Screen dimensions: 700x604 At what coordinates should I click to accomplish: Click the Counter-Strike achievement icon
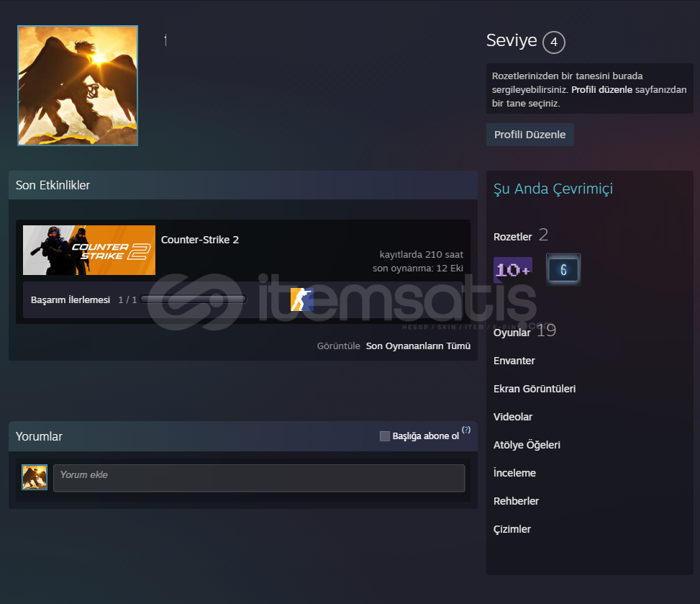[x=301, y=299]
